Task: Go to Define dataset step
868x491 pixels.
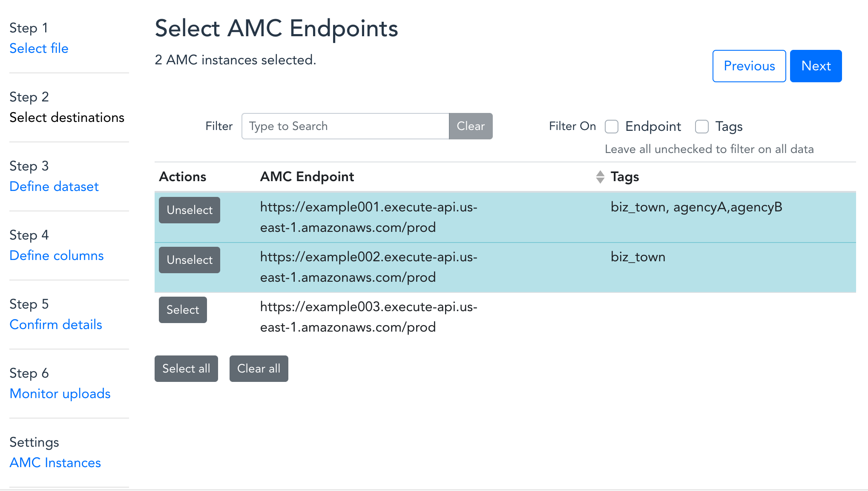Action: (x=54, y=186)
